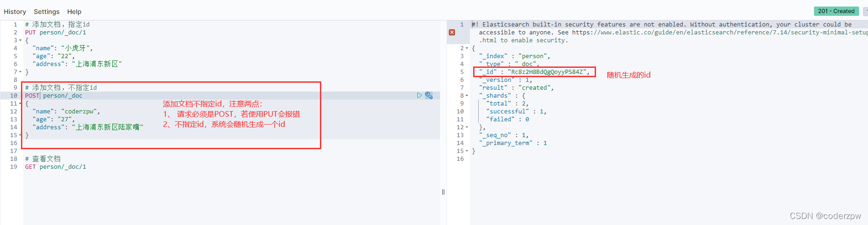868x225 pixels.
Task: Click the "address": "上海浦东新区" line
Action: pyautogui.click(x=77, y=64)
